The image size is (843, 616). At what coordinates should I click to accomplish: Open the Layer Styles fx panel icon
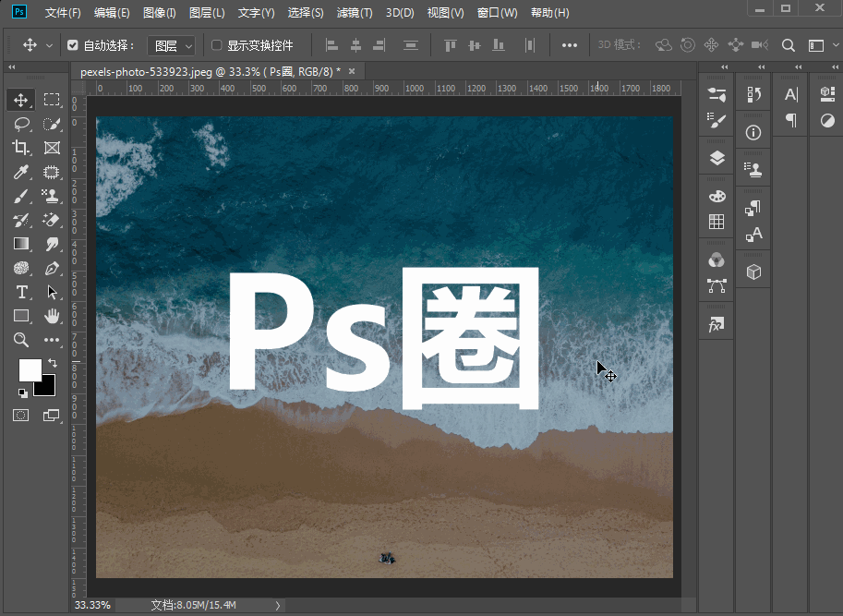click(x=716, y=323)
